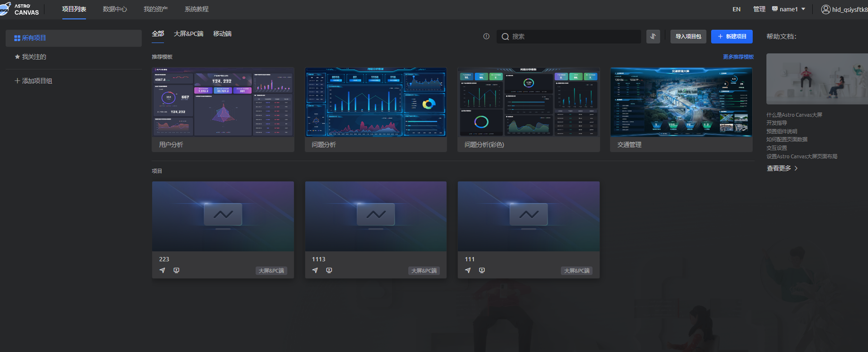Focus the 搜索 project search field
This screenshot has width=868, height=352.
tap(569, 36)
